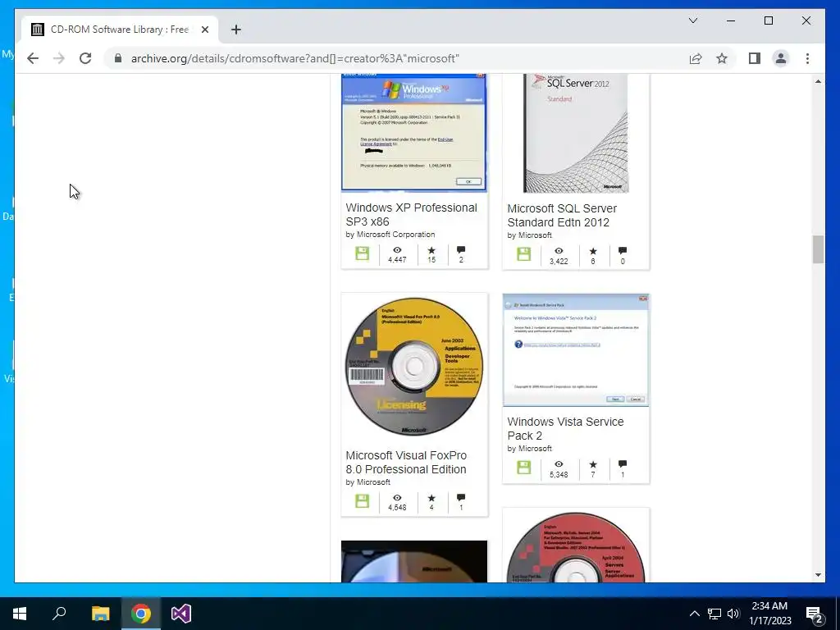Click 'by Microsoft Corporation' on Windows XP card
This screenshot has width=840, height=630.
point(390,235)
